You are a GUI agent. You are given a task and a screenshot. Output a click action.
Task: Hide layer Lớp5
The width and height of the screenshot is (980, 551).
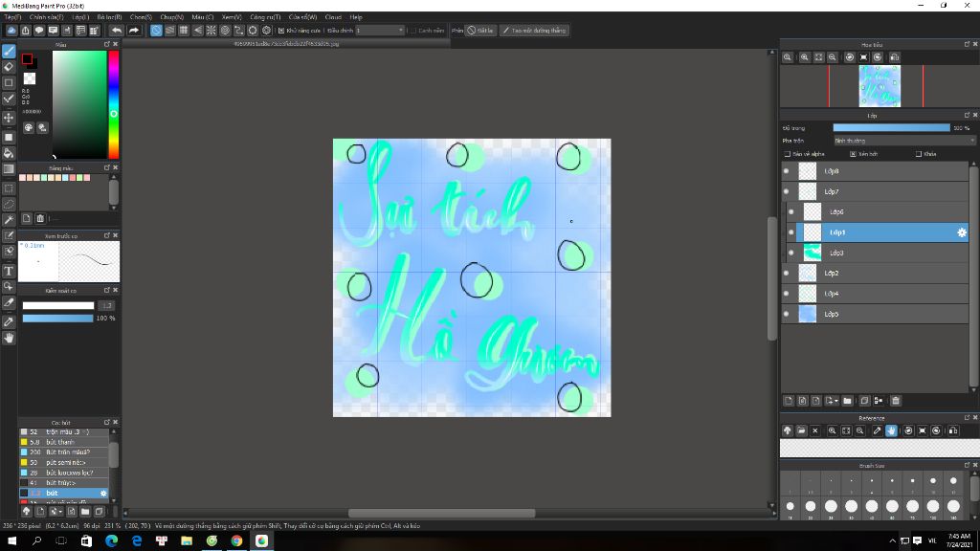click(x=787, y=314)
